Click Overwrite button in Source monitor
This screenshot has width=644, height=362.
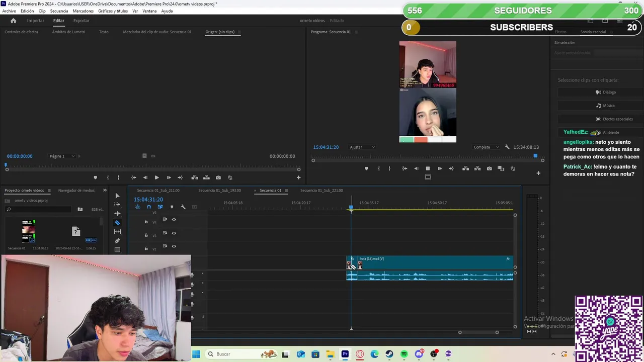point(206,177)
